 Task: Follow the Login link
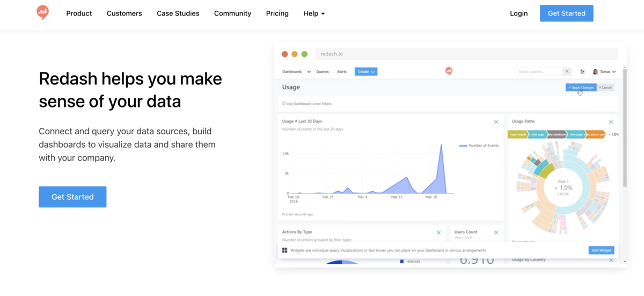tap(518, 13)
